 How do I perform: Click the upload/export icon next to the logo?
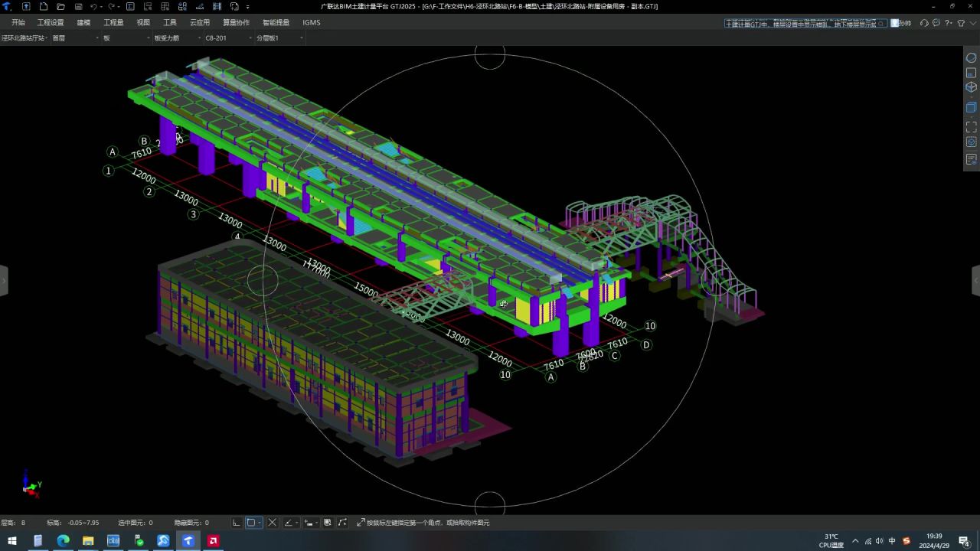click(26, 6)
